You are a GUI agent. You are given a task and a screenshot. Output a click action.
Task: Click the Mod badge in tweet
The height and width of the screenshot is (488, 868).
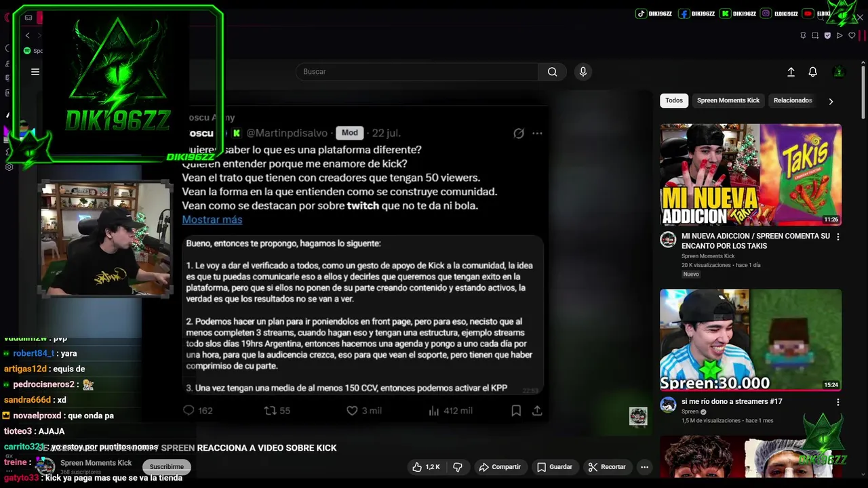click(x=350, y=133)
